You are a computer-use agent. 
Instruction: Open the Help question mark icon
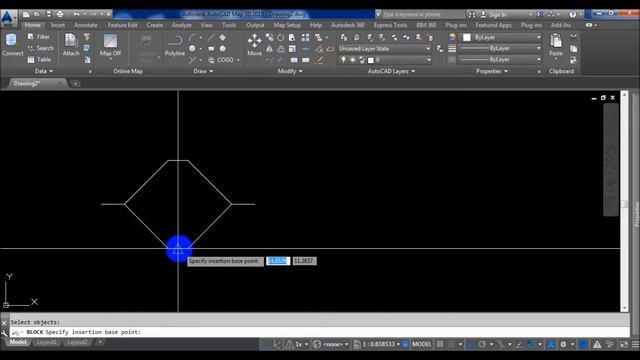[573, 14]
